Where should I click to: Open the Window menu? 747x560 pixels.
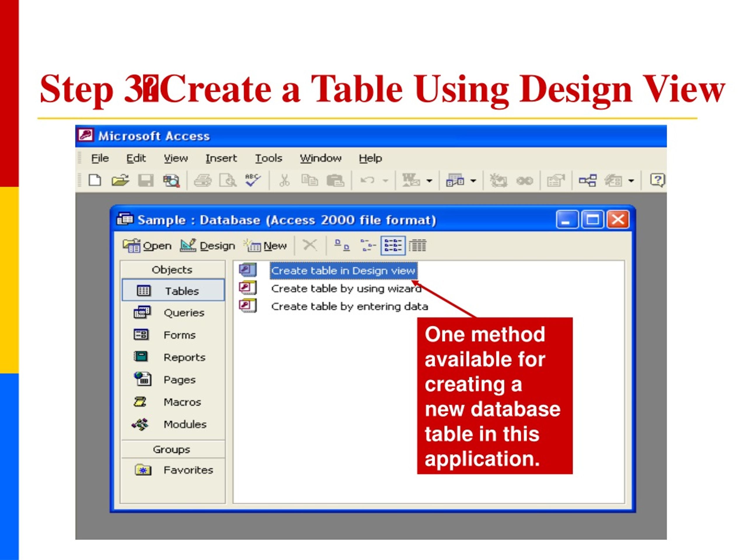point(321,158)
